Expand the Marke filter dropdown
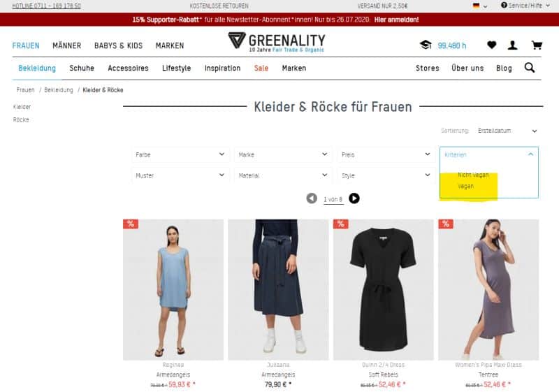Image resolution: width=559 pixels, height=392 pixels. [283, 154]
